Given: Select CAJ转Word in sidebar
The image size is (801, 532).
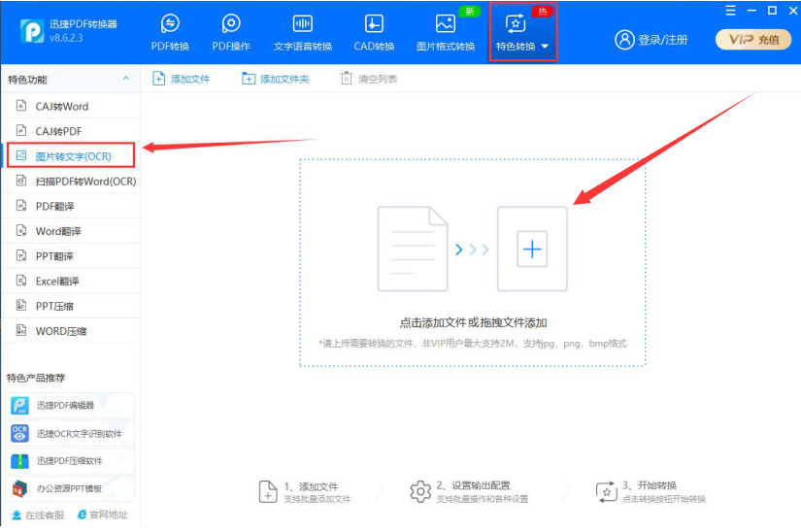Looking at the screenshot, I should point(71,106).
